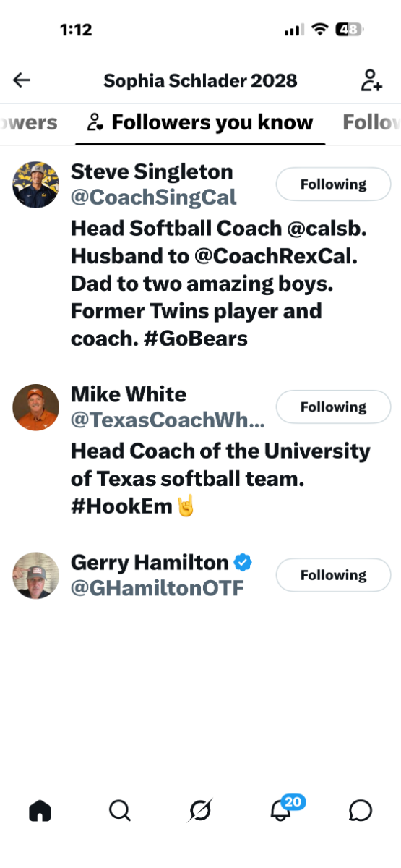Tap Gerry Hamilton's verified badge
The height and width of the screenshot is (868, 401).
point(243,562)
